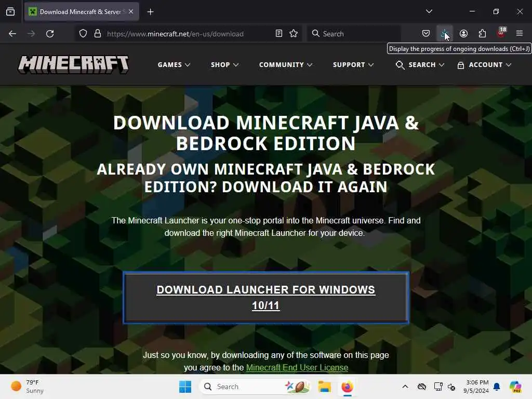Show hidden system tray icons
The image size is (532, 399).
coord(405,387)
